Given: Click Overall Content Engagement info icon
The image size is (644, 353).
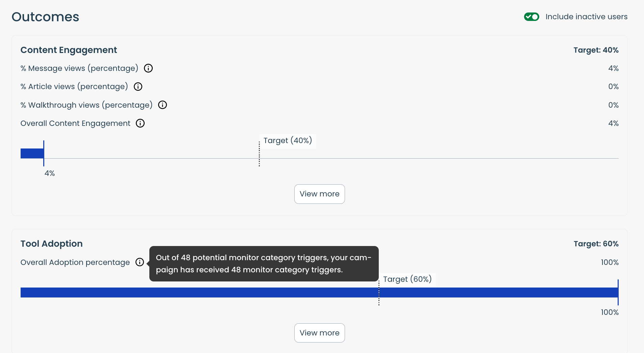Looking at the screenshot, I should click(140, 124).
